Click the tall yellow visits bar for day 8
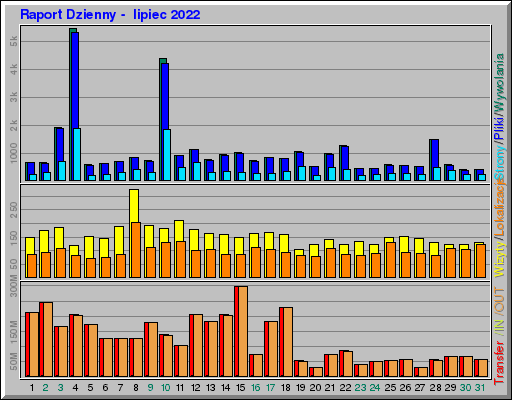512x400 pixels. point(134,206)
